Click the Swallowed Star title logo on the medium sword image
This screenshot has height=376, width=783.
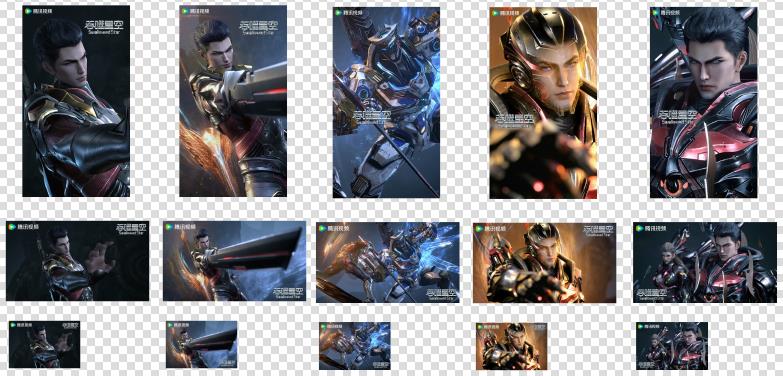[288, 293]
